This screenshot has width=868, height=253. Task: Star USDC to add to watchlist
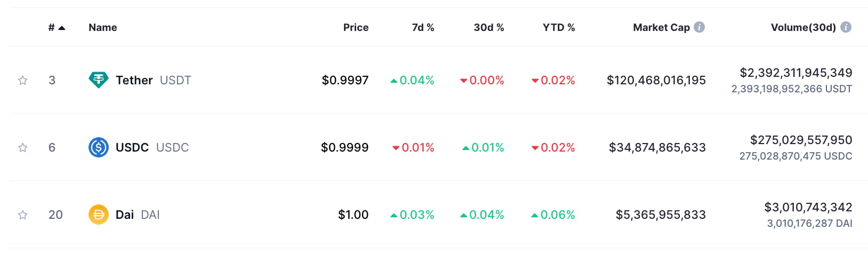[x=22, y=147]
